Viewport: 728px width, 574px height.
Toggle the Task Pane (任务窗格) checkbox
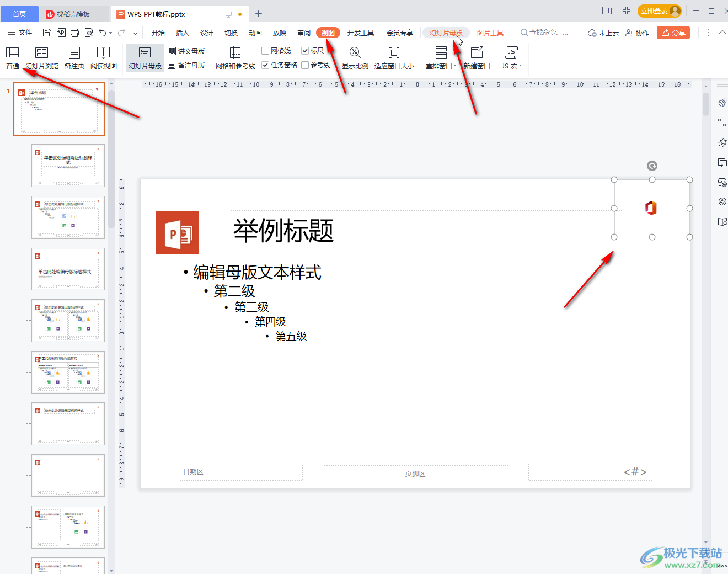coord(265,65)
